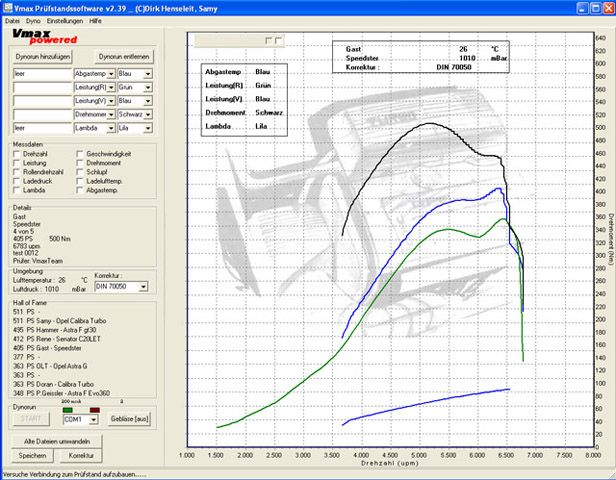
Task: Open the Lambda curve type dropdown
Action: coord(111,128)
